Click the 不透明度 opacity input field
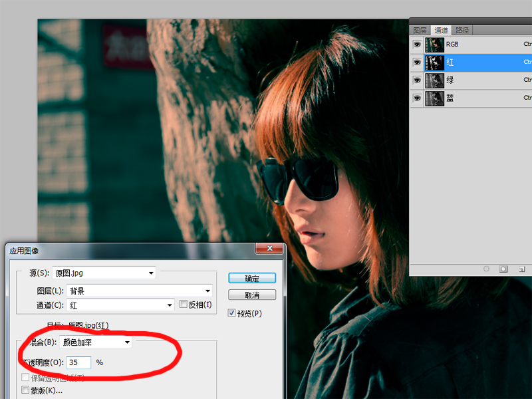 [x=78, y=362]
